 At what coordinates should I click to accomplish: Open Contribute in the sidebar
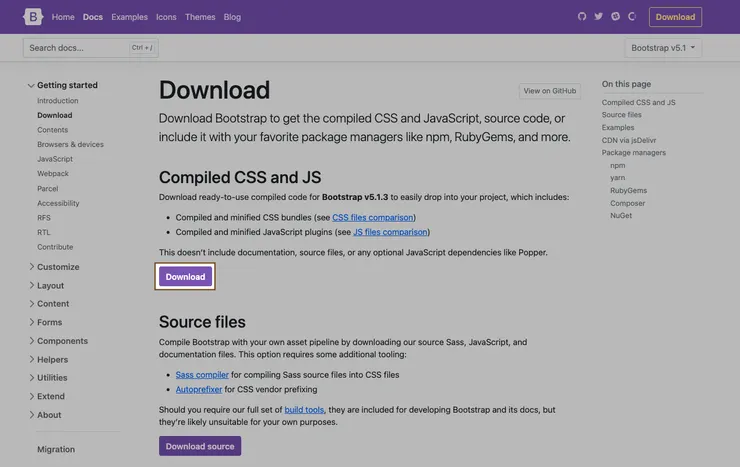tap(55, 247)
